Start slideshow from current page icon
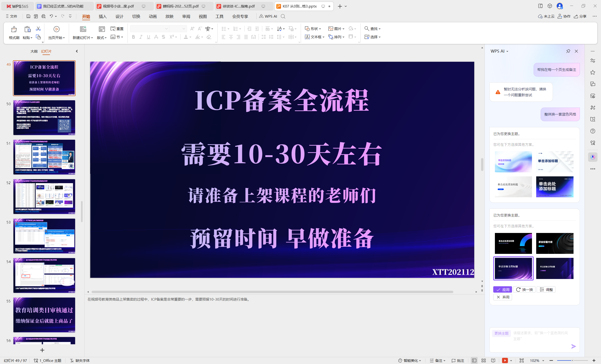This screenshot has height=364, width=601. click(x=56, y=29)
